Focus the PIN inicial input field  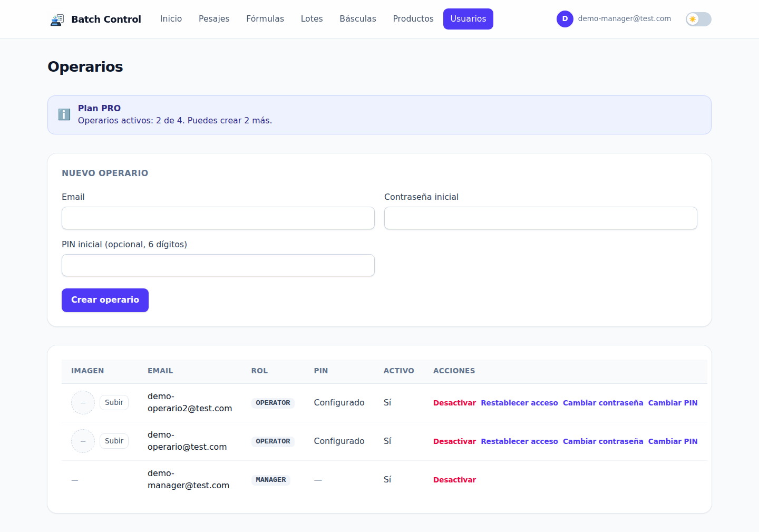tap(218, 265)
